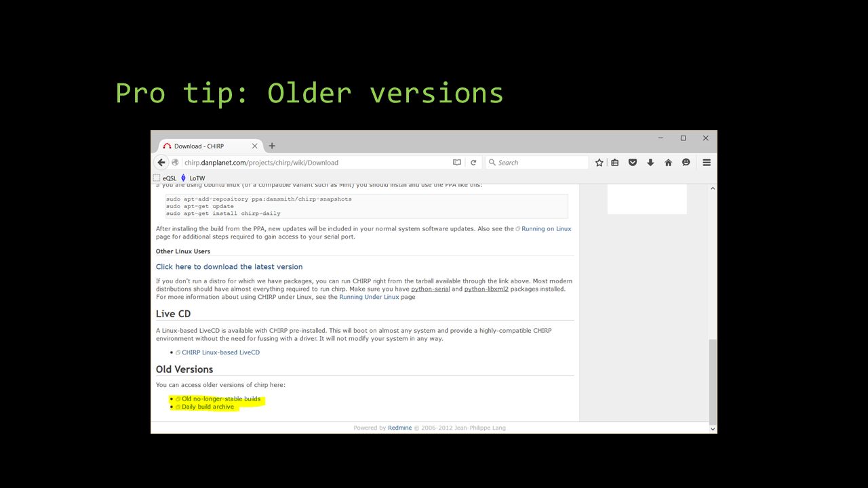868x488 pixels.
Task: Click the site identity globe icon
Action: click(x=176, y=163)
